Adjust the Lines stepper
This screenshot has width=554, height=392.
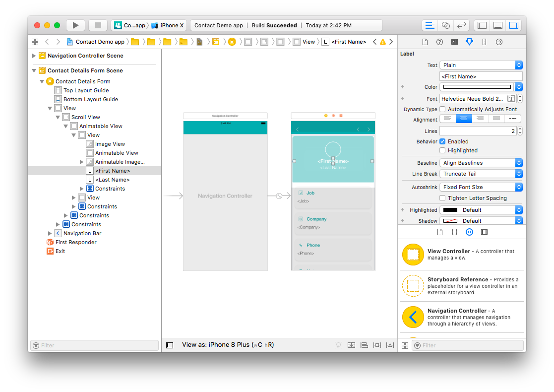pyautogui.click(x=520, y=131)
